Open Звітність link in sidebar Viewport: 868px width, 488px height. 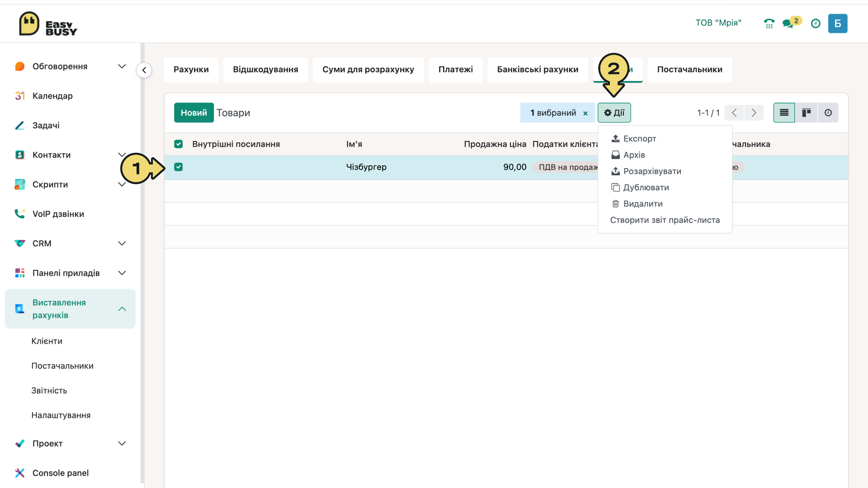coord(49,390)
